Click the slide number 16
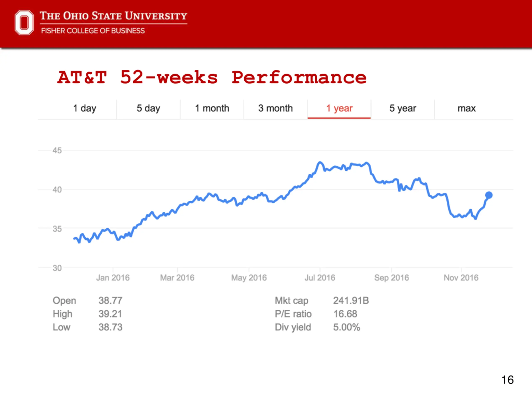This screenshot has height=399, width=532. pos(507,380)
